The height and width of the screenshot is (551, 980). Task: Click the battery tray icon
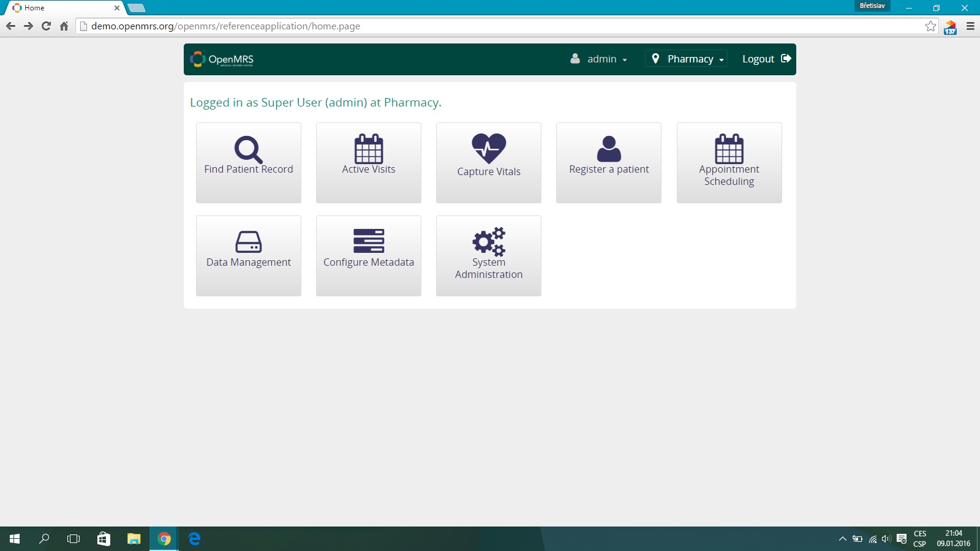tap(858, 539)
